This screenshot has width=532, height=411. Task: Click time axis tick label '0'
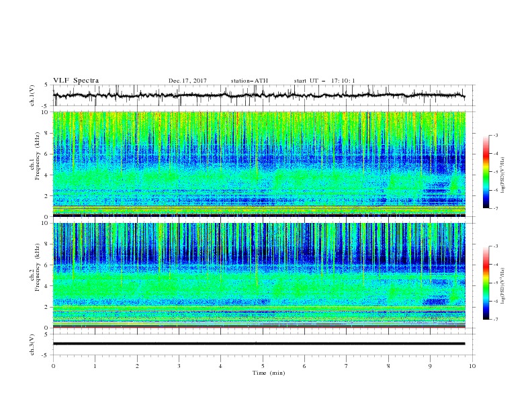(53, 366)
